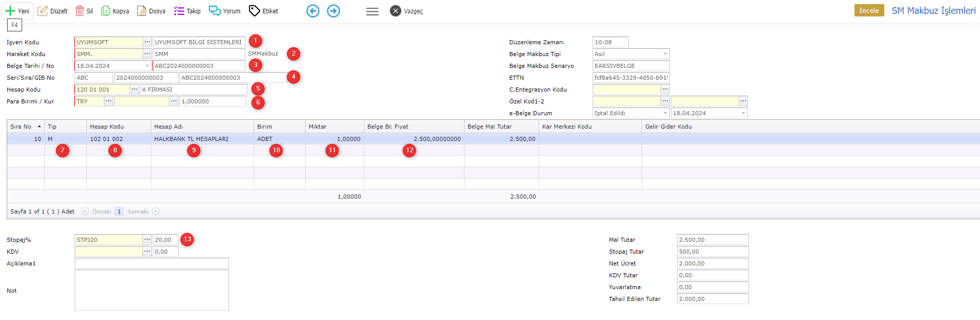Click the Hesap Kodu 120 01 001 field
Image resolution: width=980 pixels, height=320 pixels.
point(102,90)
